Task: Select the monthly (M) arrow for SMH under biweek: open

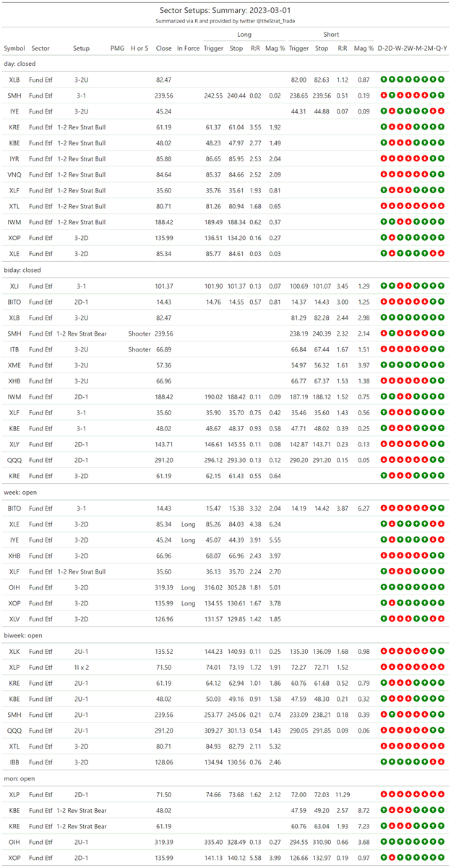Action: click(417, 715)
